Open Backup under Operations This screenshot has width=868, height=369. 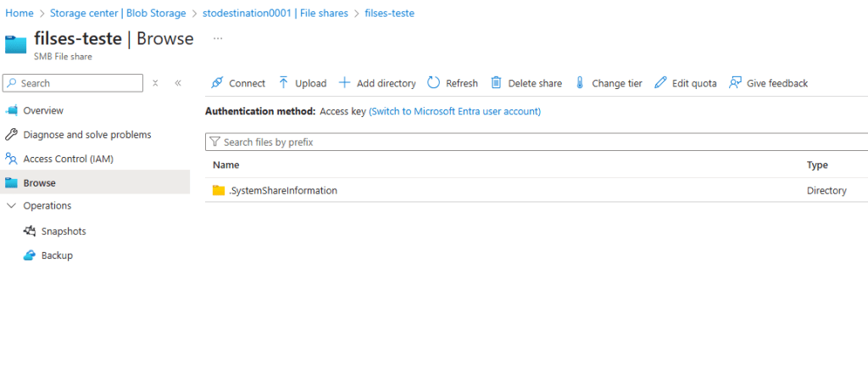point(57,255)
